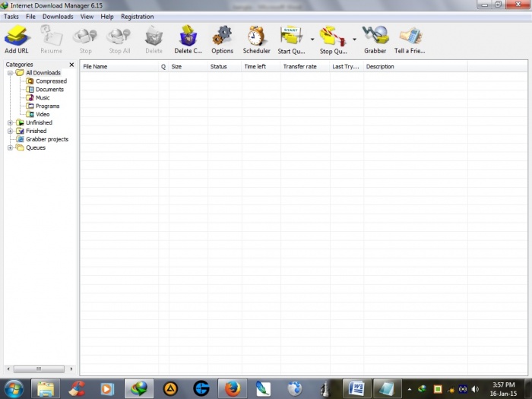Click the Internet Download Manager taskbar button
Viewport: 532px width, 399px height.
(x=139, y=389)
